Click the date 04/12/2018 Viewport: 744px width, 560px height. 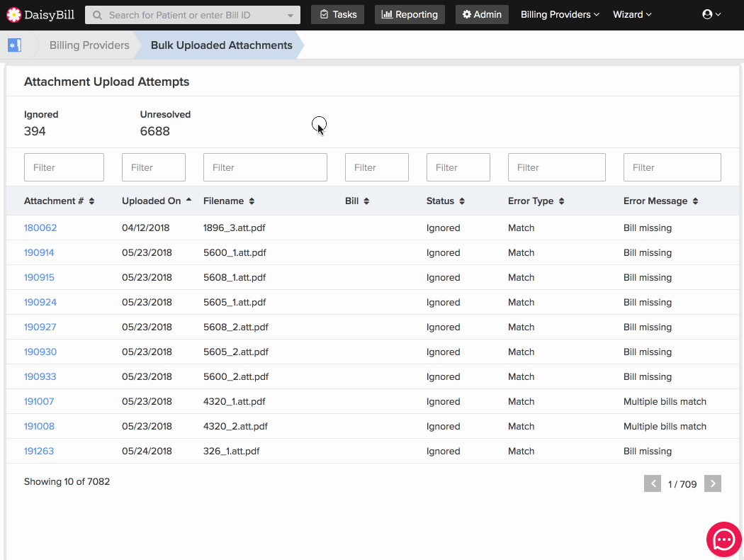[146, 228]
